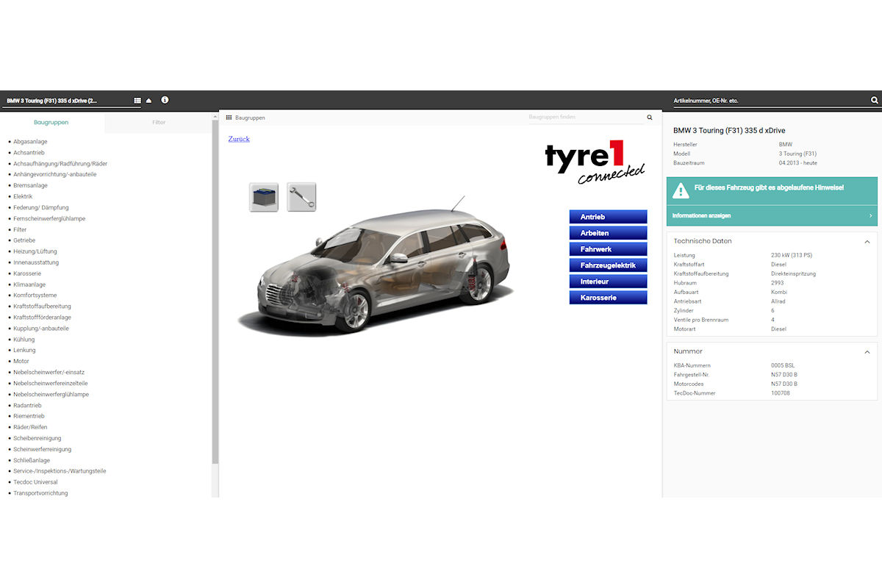
Task: Open Achsaufhängung/Radführung/Räder group
Action: click(x=60, y=164)
